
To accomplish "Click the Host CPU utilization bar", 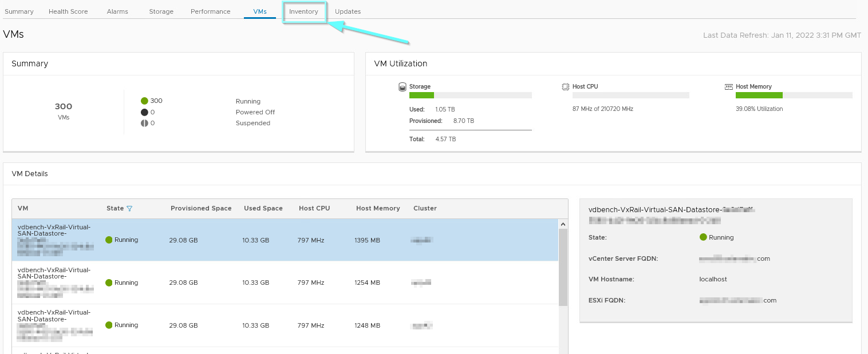I will tap(631, 96).
